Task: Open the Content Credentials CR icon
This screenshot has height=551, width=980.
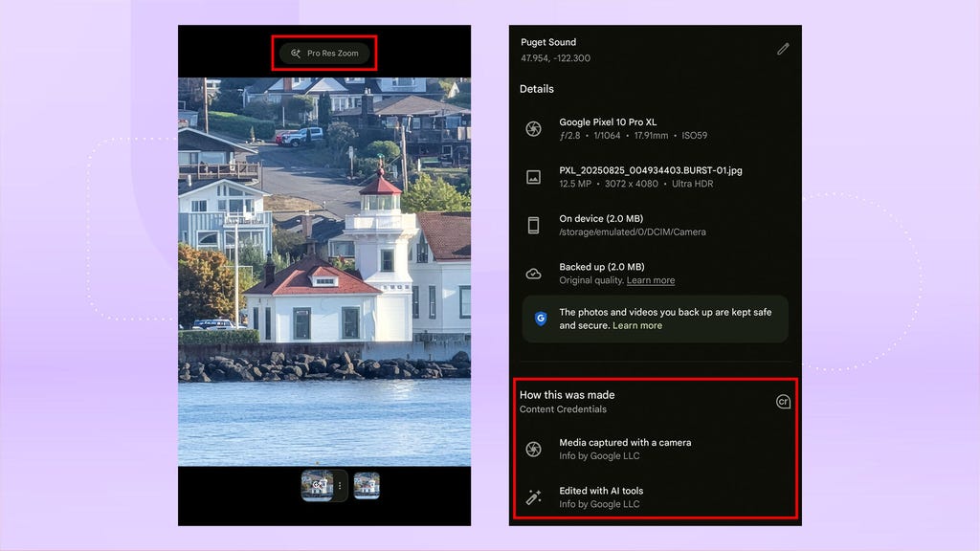Action: pos(783,402)
